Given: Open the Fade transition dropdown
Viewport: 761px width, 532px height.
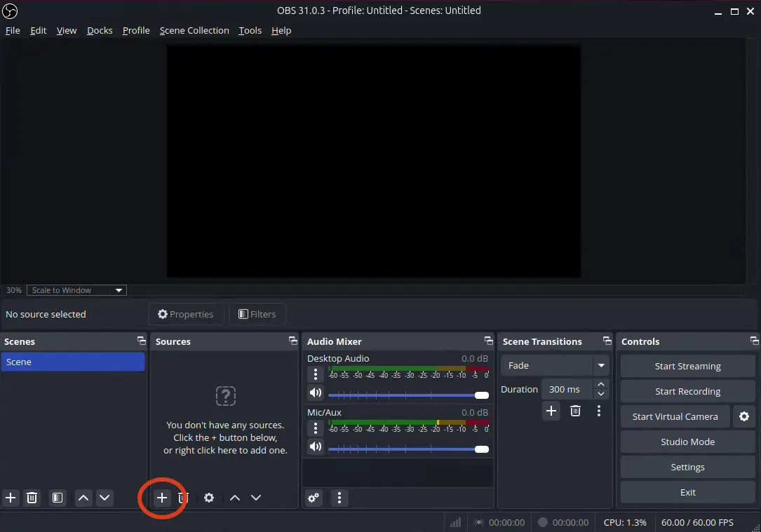Looking at the screenshot, I should (x=555, y=366).
